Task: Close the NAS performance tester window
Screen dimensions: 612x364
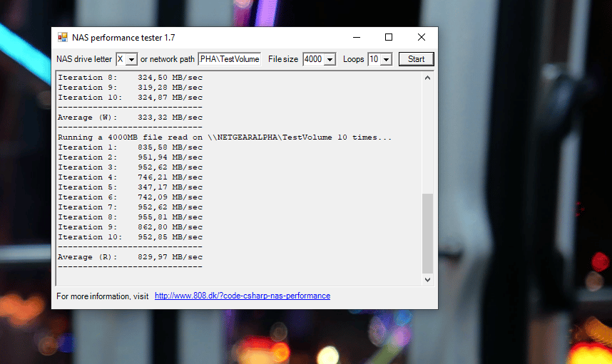Action: point(422,38)
